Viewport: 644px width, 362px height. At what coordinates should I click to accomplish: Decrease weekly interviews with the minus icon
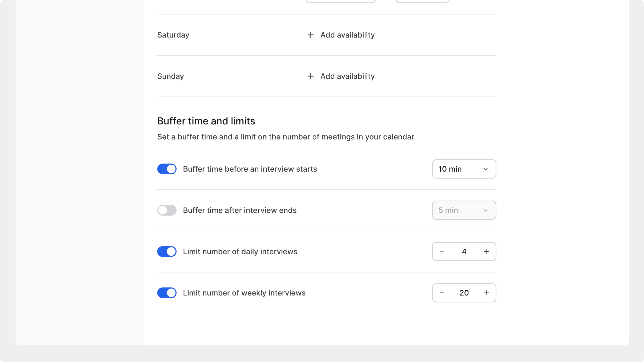442,293
